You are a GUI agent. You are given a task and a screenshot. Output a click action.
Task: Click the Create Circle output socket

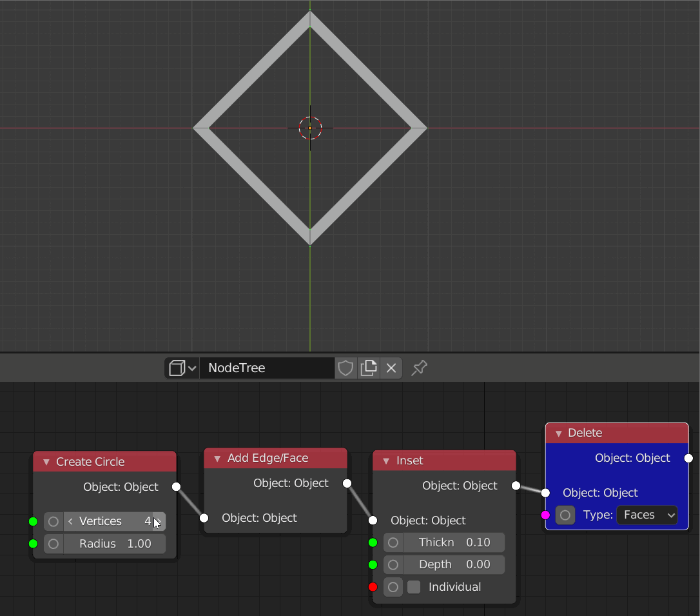click(176, 487)
